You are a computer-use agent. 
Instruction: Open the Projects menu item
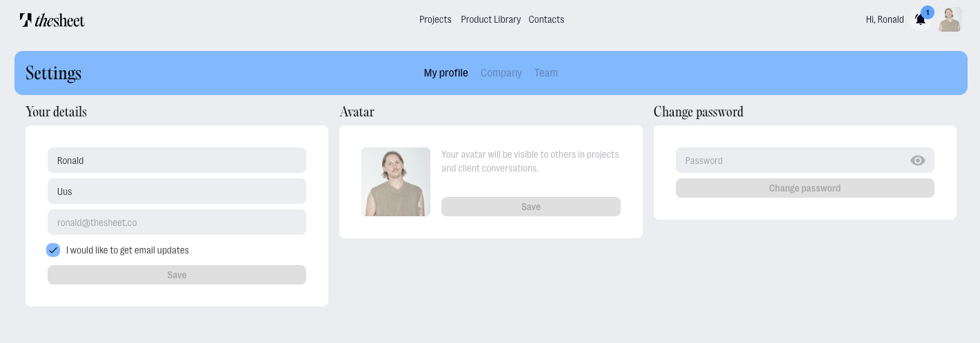(x=435, y=19)
